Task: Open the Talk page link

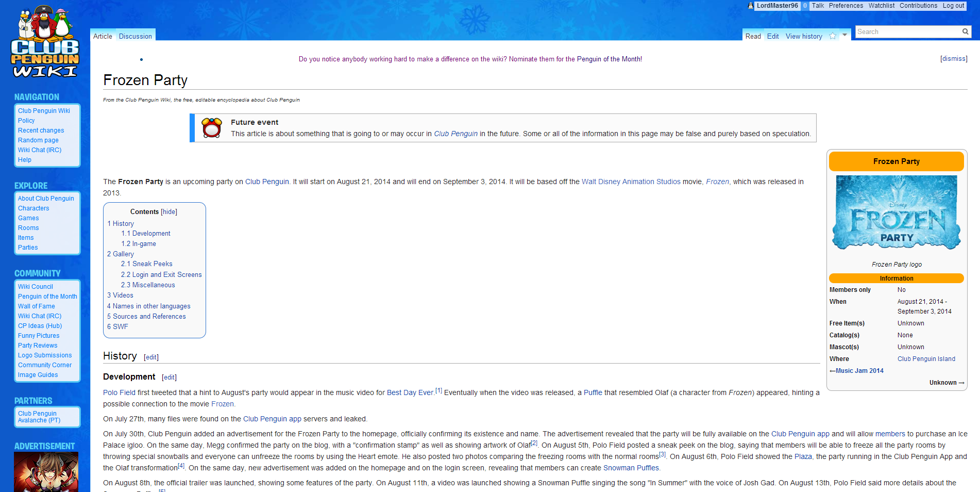Action: click(818, 6)
